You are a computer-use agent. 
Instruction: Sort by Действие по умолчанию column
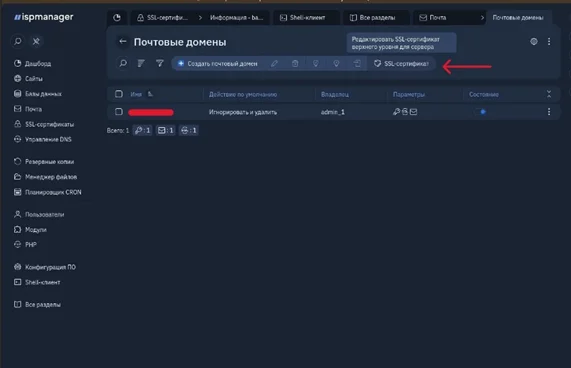point(243,94)
